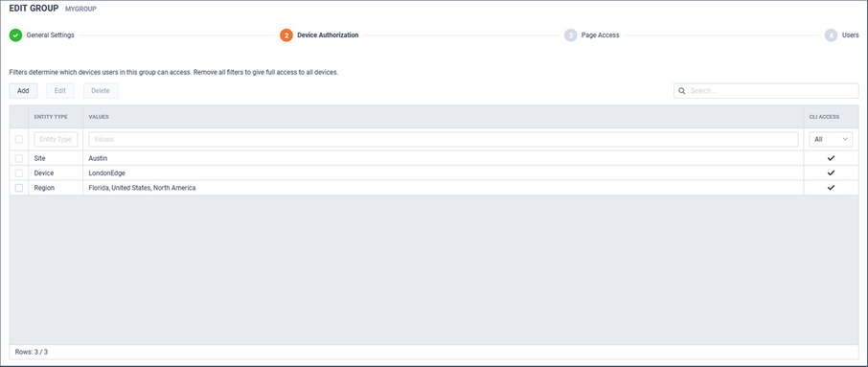
Task: Click the Values filter field
Action: click(x=444, y=140)
